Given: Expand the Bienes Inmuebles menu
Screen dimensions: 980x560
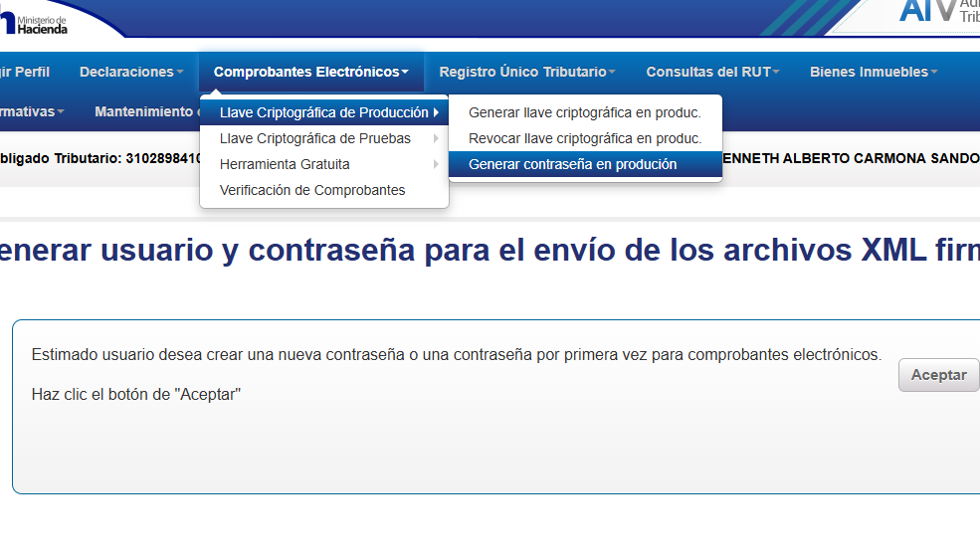Looking at the screenshot, I should (874, 72).
